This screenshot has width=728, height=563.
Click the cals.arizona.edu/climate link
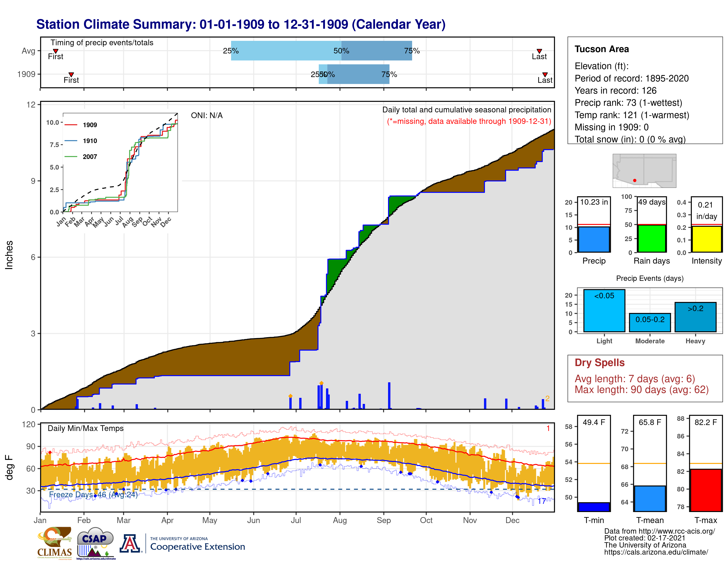pyautogui.click(x=656, y=552)
